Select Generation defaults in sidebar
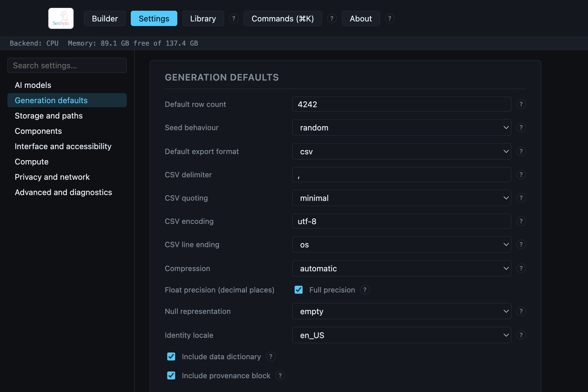This screenshot has width=588, height=392. [x=67, y=100]
